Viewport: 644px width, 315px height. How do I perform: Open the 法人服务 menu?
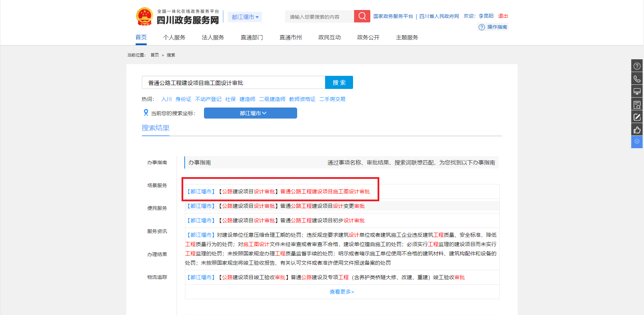click(213, 37)
